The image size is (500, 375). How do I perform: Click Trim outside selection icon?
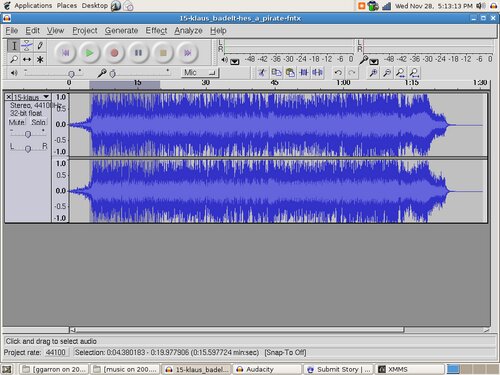click(x=304, y=72)
